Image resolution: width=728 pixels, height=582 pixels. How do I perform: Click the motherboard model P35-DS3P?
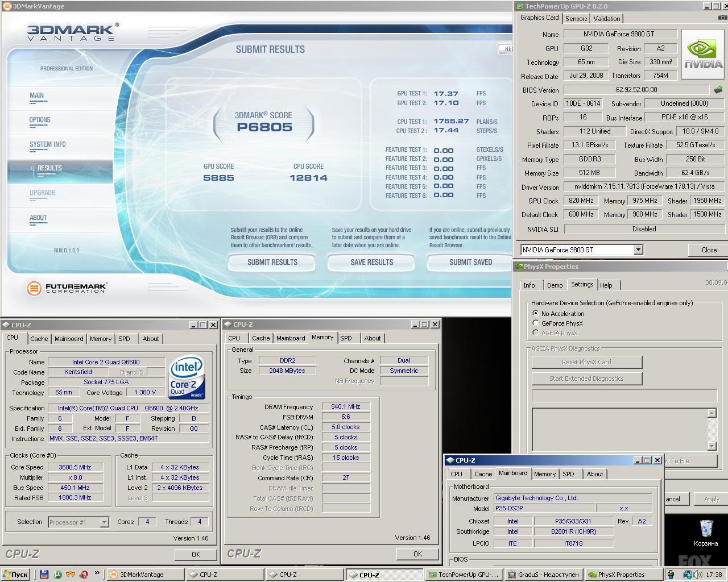[544, 508]
